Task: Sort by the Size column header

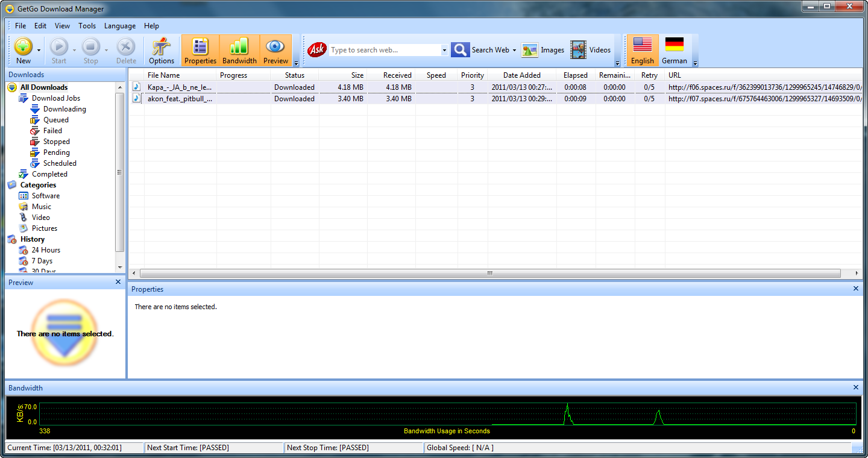Action: point(343,75)
